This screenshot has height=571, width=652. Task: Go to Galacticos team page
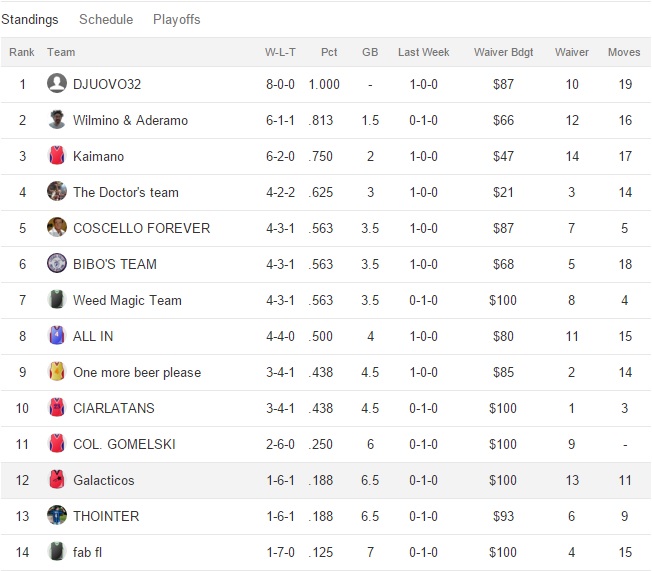(x=103, y=480)
